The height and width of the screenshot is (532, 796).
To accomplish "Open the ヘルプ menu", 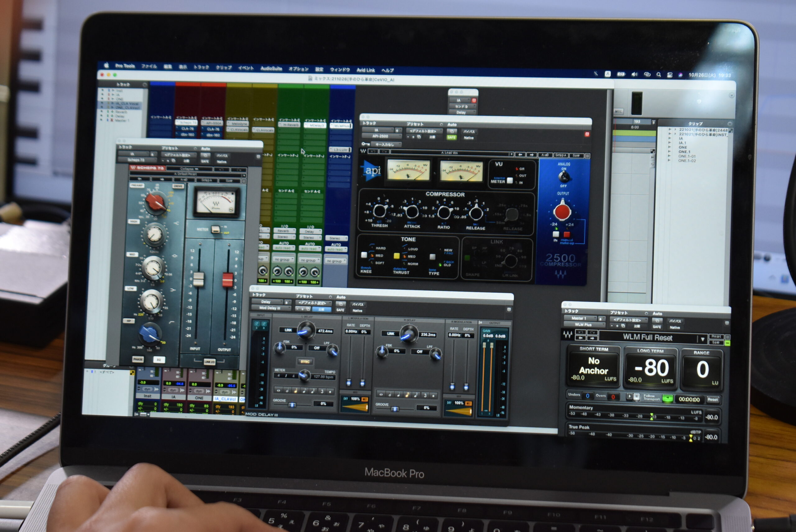I will click(387, 71).
